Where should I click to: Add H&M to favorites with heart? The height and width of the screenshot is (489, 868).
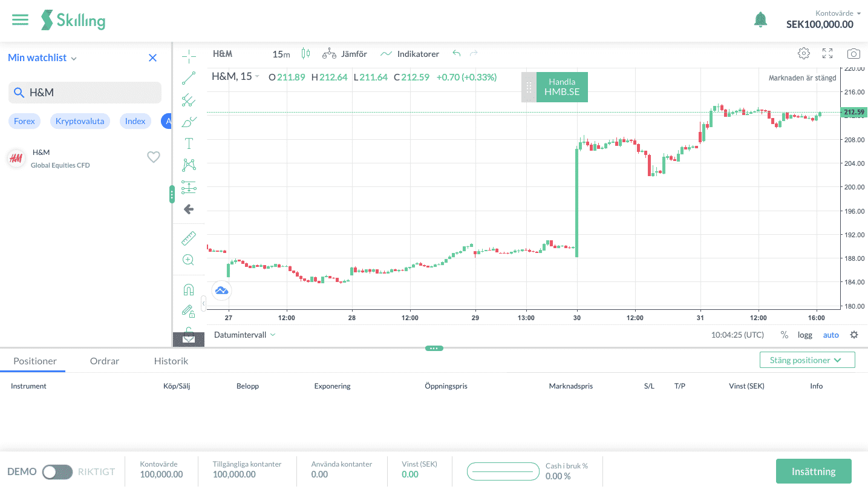(x=154, y=157)
